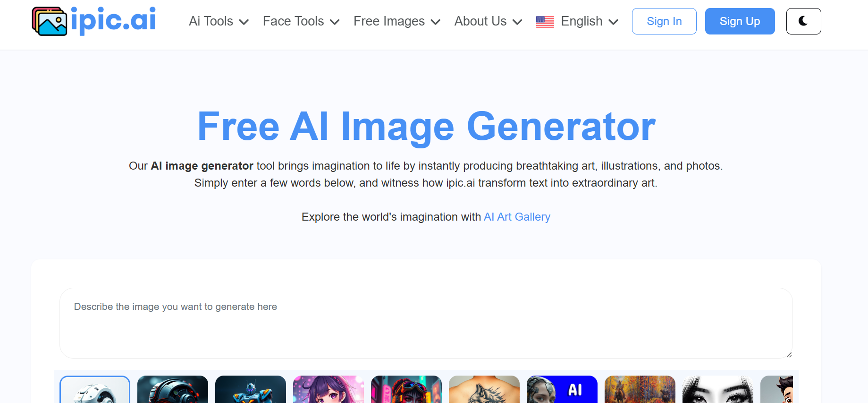Select the neon cyberpunk goggles style thumbnail
This screenshot has height=403, width=868.
(x=406, y=390)
